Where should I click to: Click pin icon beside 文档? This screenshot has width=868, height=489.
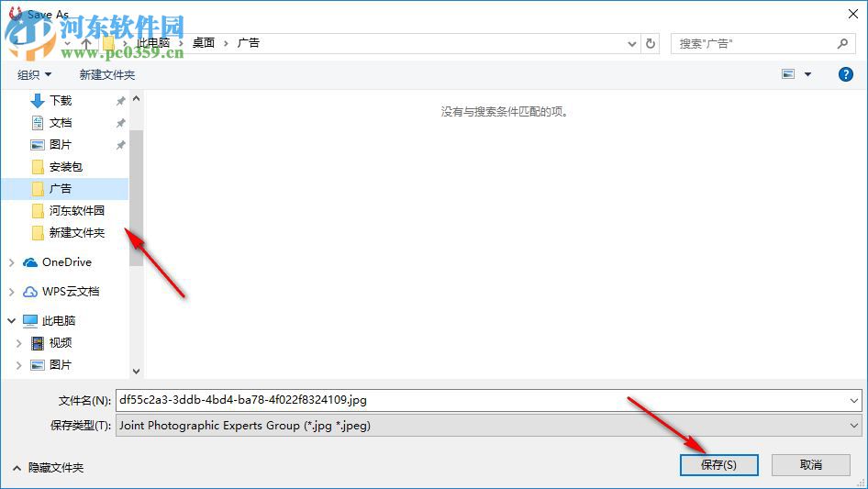click(x=120, y=123)
